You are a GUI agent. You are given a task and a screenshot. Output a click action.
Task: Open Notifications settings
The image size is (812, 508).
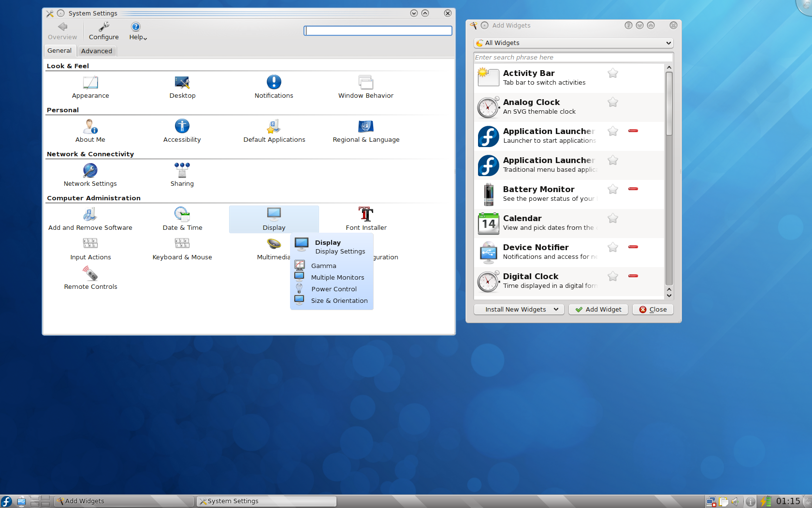click(x=274, y=87)
